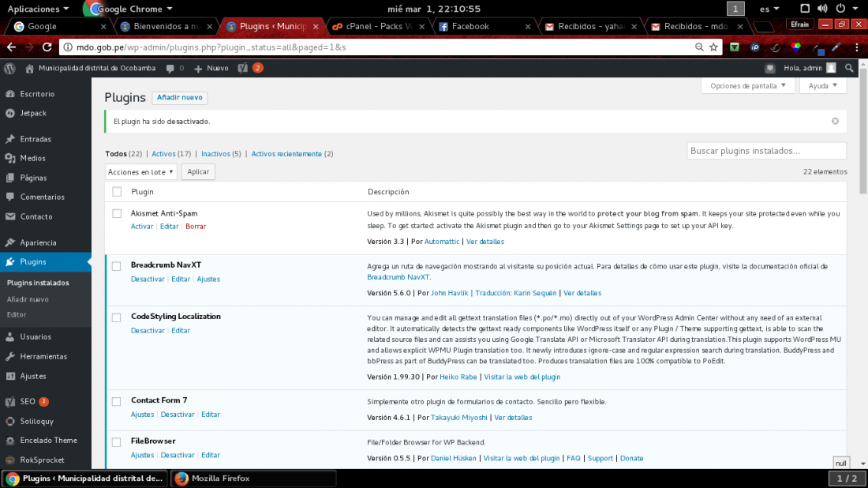Image resolution: width=868 pixels, height=488 pixels.
Task: Click the zoom magnifier icon in the address bar
Action: [x=699, y=47]
